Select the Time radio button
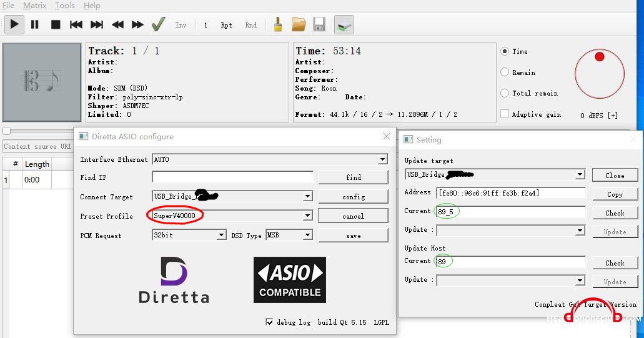 pos(505,51)
